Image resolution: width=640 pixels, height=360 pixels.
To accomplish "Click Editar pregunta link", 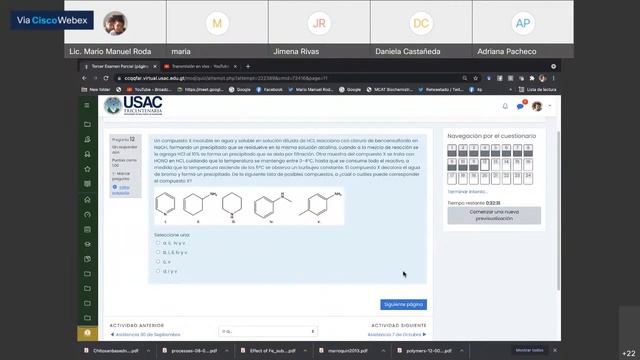I will [x=121, y=190].
